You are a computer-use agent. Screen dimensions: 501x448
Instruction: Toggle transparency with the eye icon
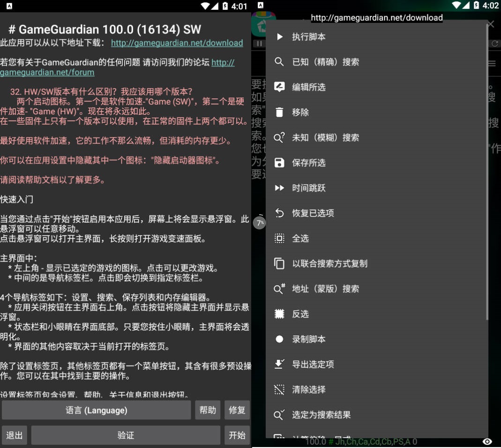[487, 441]
